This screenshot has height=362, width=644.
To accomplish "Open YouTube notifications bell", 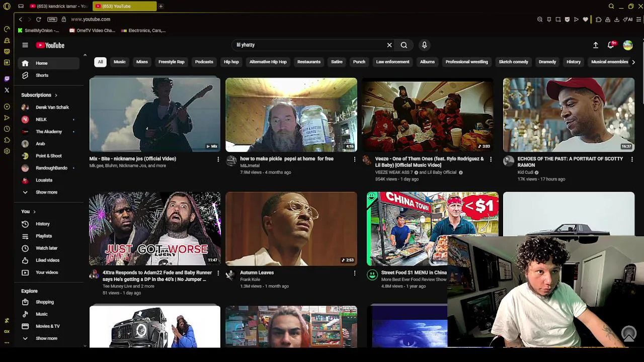I will 611,45.
